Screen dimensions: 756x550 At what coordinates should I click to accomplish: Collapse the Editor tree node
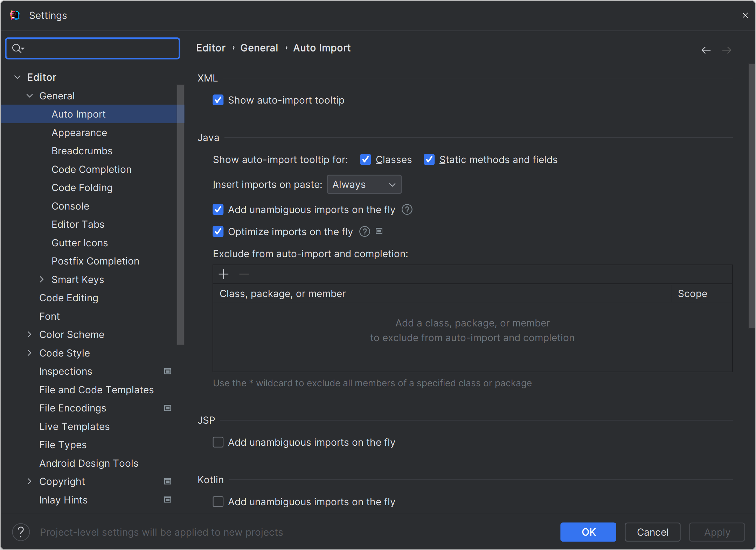(17, 77)
